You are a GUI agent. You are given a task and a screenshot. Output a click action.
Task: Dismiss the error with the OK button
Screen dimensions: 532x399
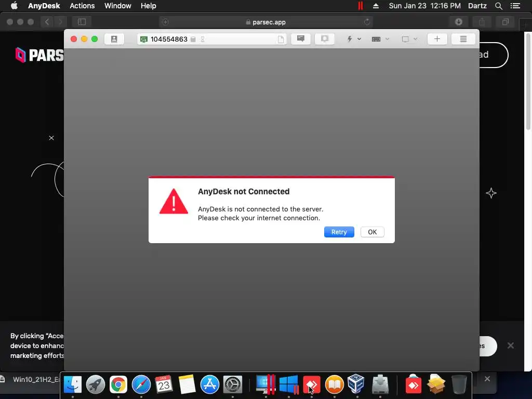[x=372, y=232]
